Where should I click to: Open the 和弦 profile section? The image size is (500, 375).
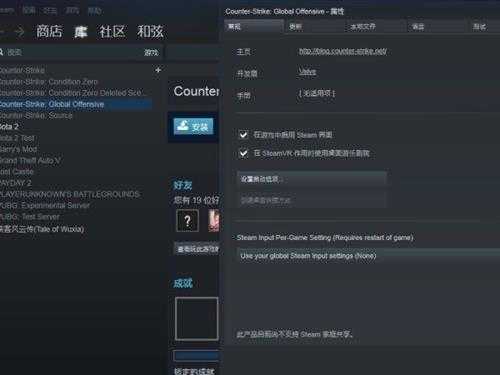(150, 31)
